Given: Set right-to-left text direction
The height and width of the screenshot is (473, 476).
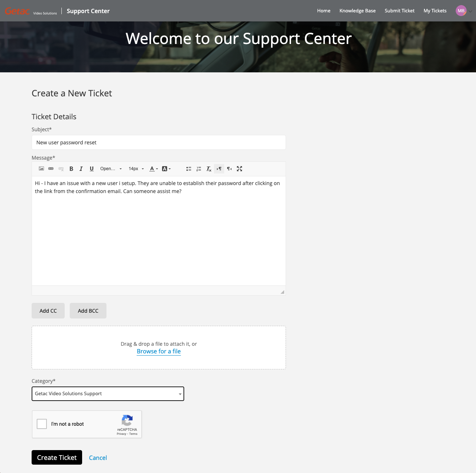Looking at the screenshot, I should tap(229, 169).
